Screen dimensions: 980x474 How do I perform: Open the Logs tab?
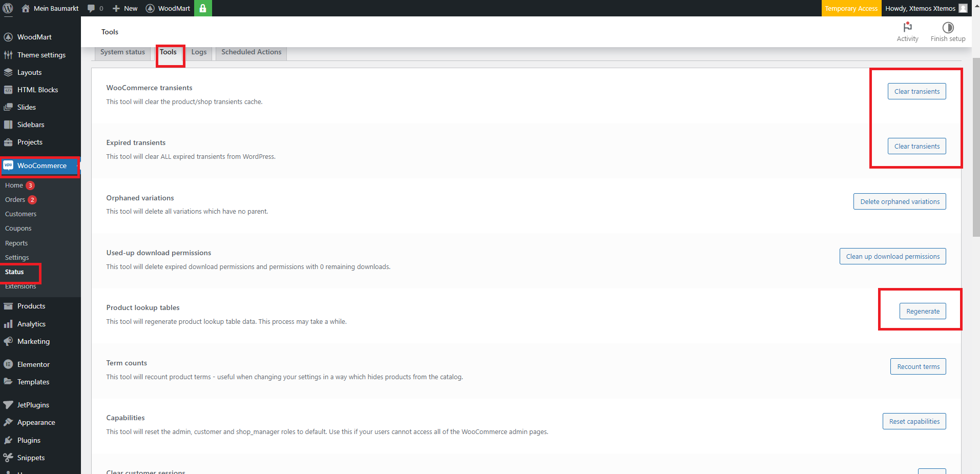[199, 52]
